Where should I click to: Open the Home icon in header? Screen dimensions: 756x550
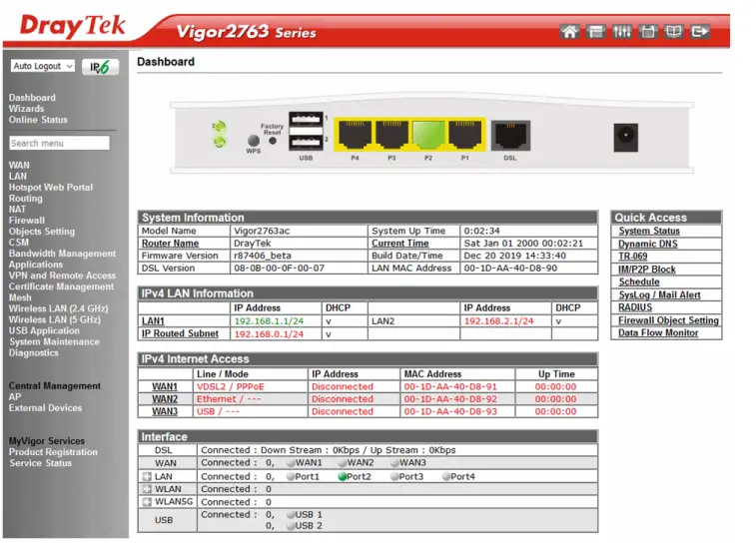[569, 32]
